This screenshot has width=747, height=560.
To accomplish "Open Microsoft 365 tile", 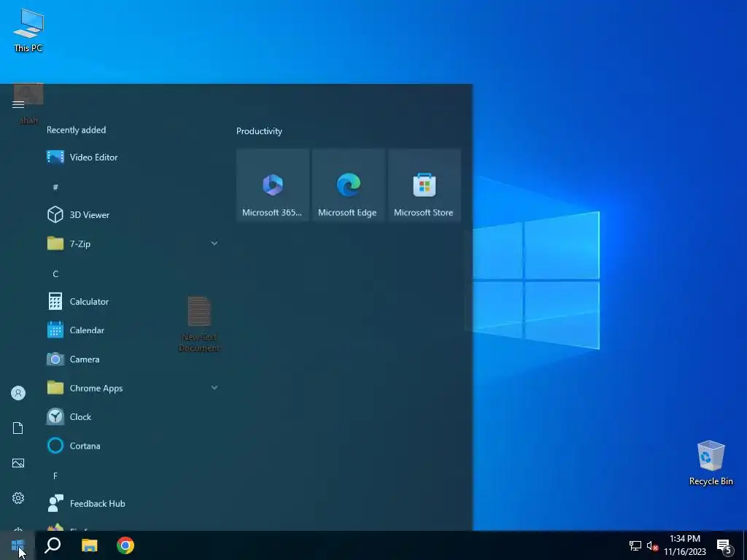I will pos(273,185).
